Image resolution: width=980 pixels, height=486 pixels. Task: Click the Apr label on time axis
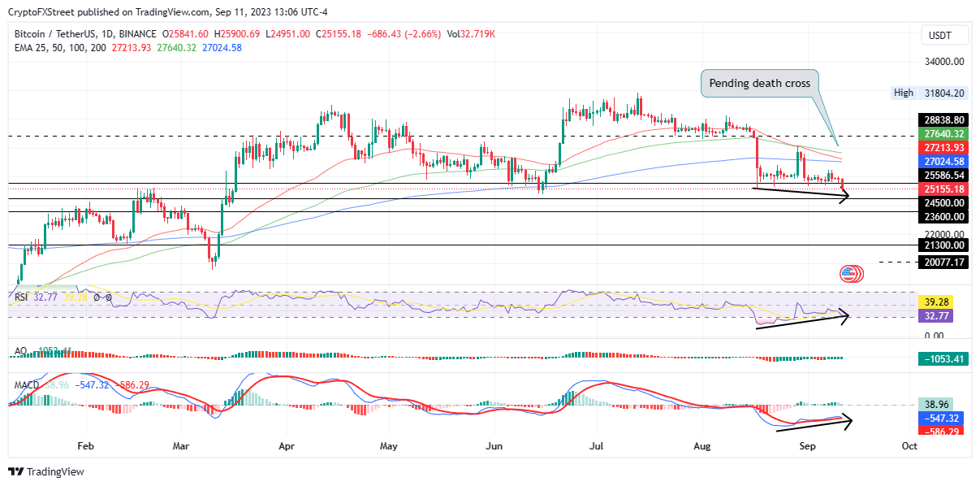(287, 446)
